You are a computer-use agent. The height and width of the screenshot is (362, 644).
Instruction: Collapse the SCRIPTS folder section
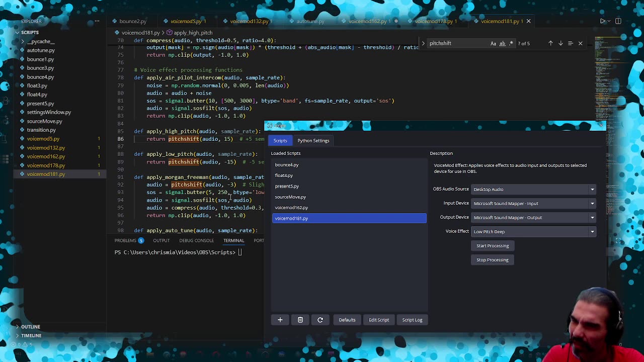coord(29,32)
